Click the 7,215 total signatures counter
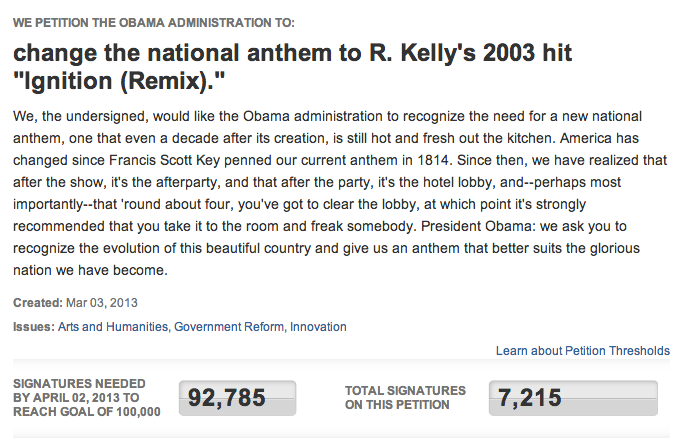 tap(573, 398)
